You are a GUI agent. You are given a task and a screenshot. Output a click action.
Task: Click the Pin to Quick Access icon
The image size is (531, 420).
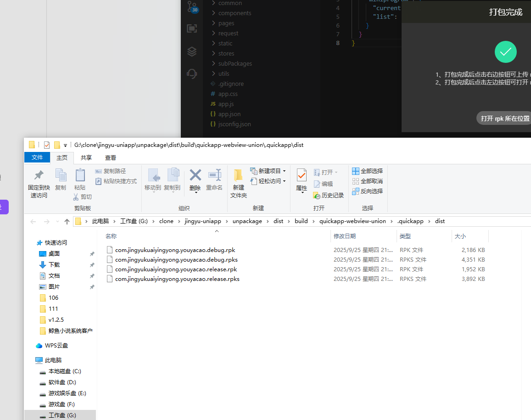click(39, 175)
